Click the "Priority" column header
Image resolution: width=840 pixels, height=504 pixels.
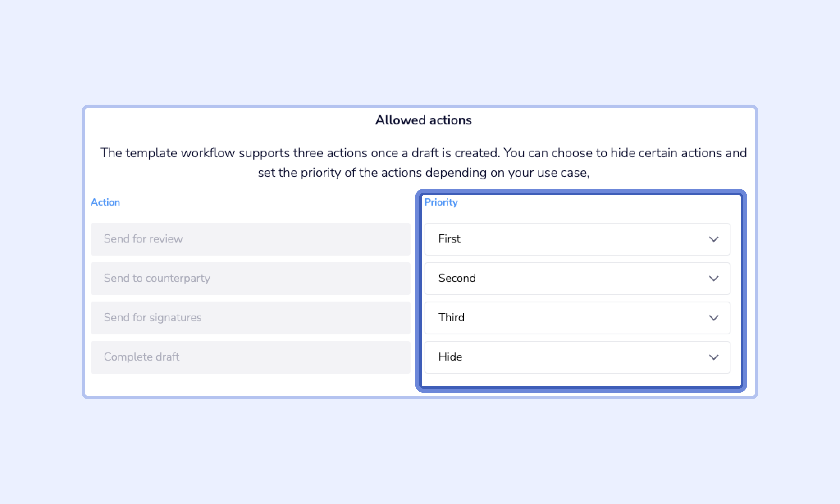pos(441,202)
